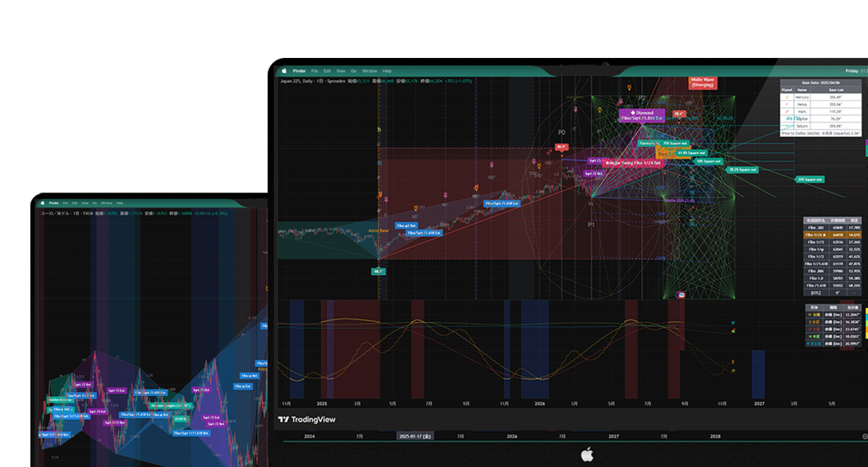Select the P2 pivot point label

642,98
